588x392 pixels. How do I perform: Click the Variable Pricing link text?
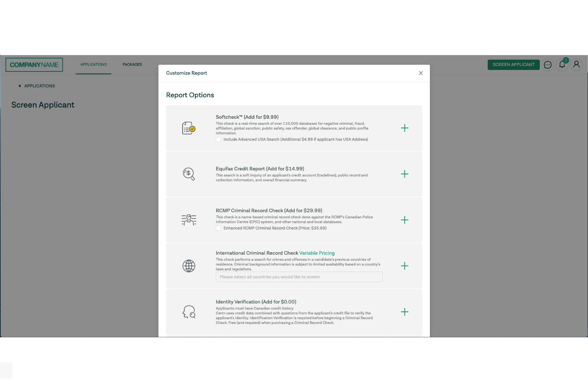[x=317, y=253]
